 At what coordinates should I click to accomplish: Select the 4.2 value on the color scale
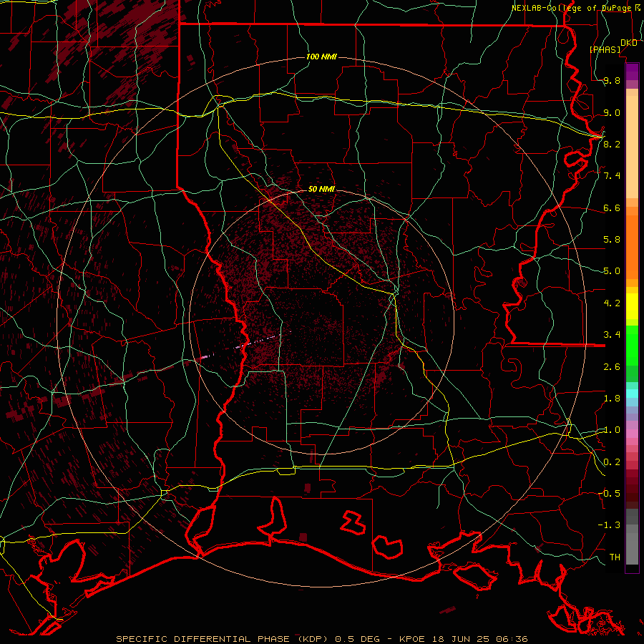(x=612, y=303)
